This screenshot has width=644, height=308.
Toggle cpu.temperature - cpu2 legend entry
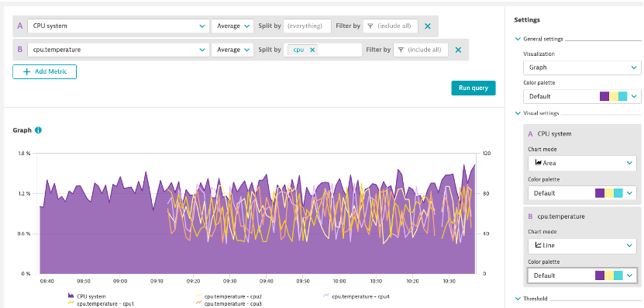point(229,296)
